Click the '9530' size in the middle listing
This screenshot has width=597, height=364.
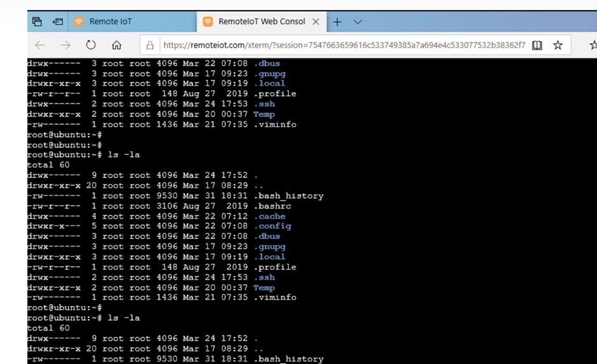pyautogui.click(x=167, y=196)
